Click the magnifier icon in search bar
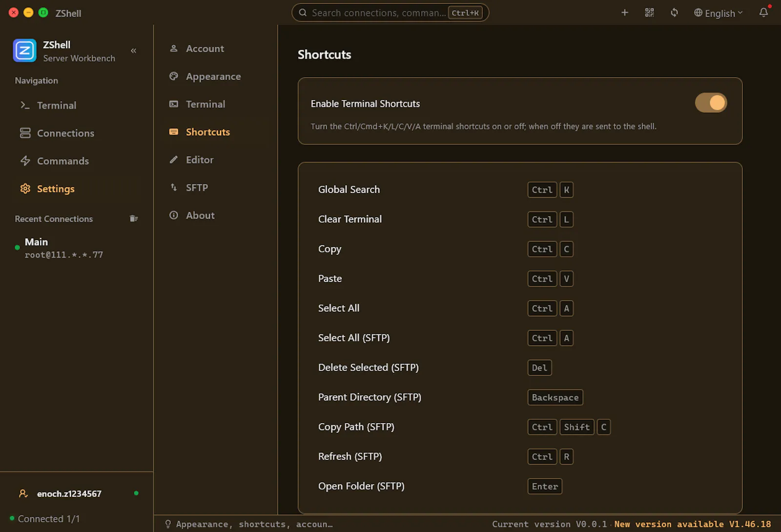781x532 pixels. click(303, 13)
